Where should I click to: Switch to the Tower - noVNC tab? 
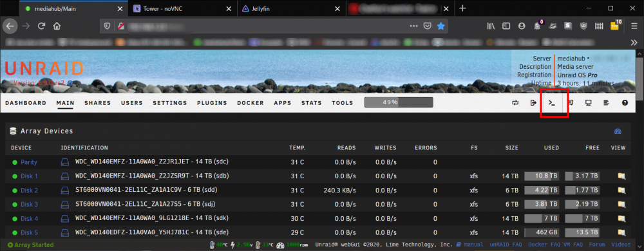point(182,8)
